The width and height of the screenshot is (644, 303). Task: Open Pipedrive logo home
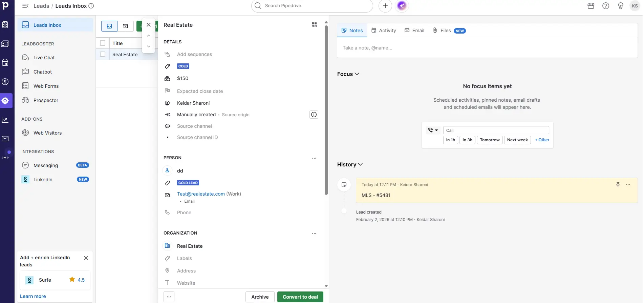(x=5, y=5)
